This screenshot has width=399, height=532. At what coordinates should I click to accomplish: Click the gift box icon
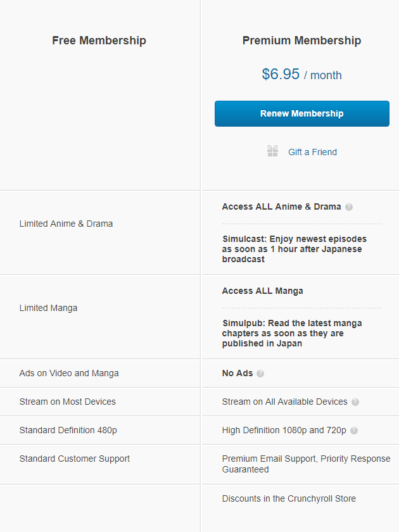coord(272,151)
